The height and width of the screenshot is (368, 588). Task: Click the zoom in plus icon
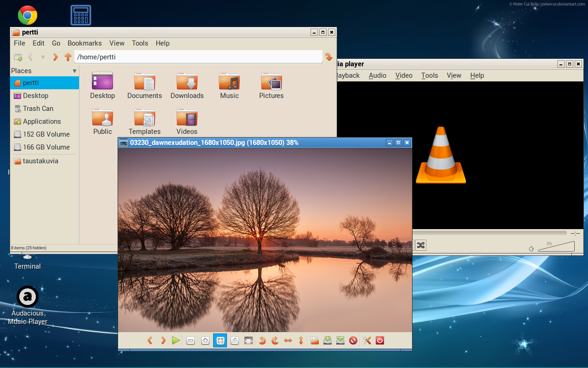tap(205, 341)
